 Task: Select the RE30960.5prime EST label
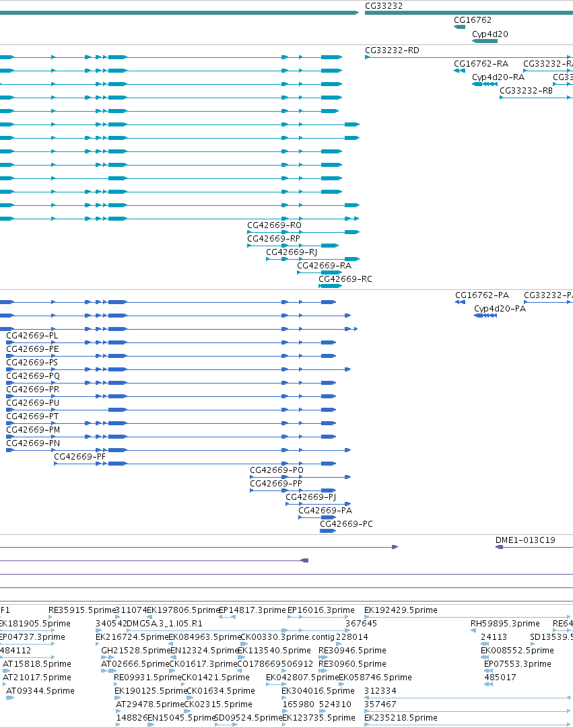[352, 664]
